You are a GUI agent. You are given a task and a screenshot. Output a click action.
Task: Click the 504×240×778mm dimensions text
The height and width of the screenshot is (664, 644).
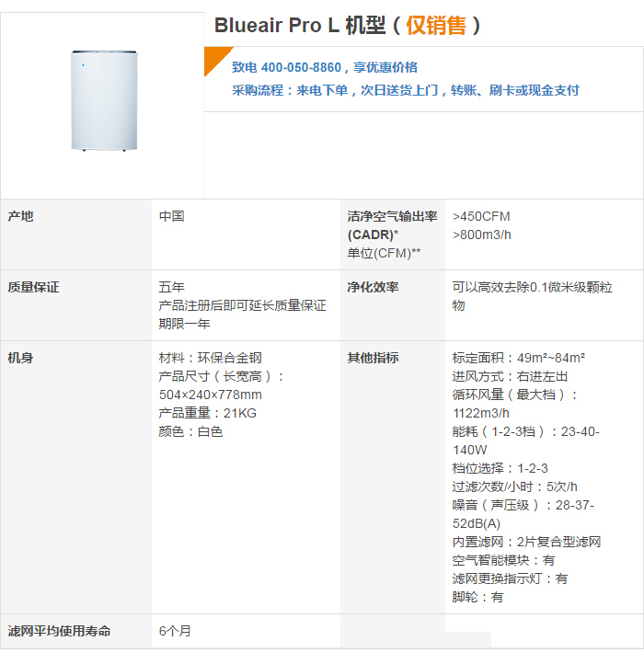tap(210, 395)
